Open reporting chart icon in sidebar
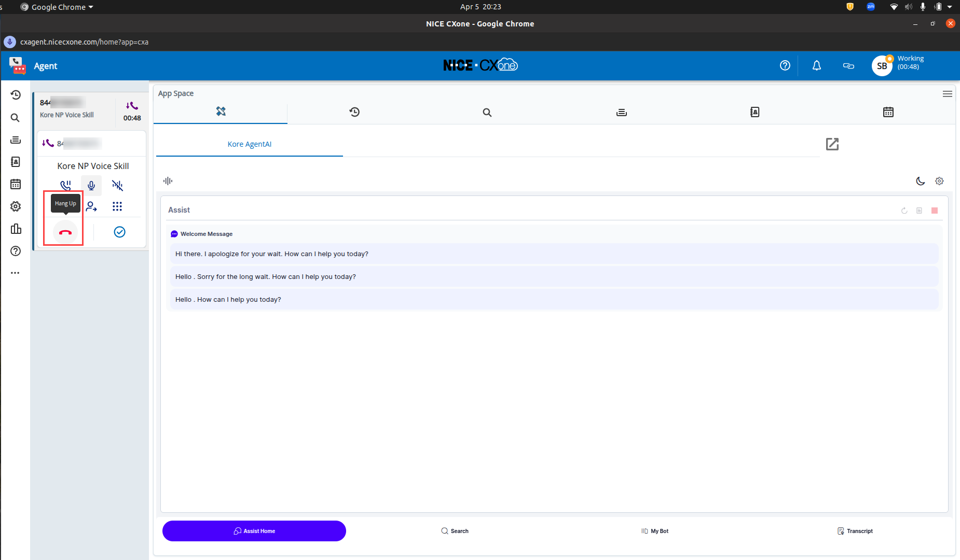 click(16, 229)
